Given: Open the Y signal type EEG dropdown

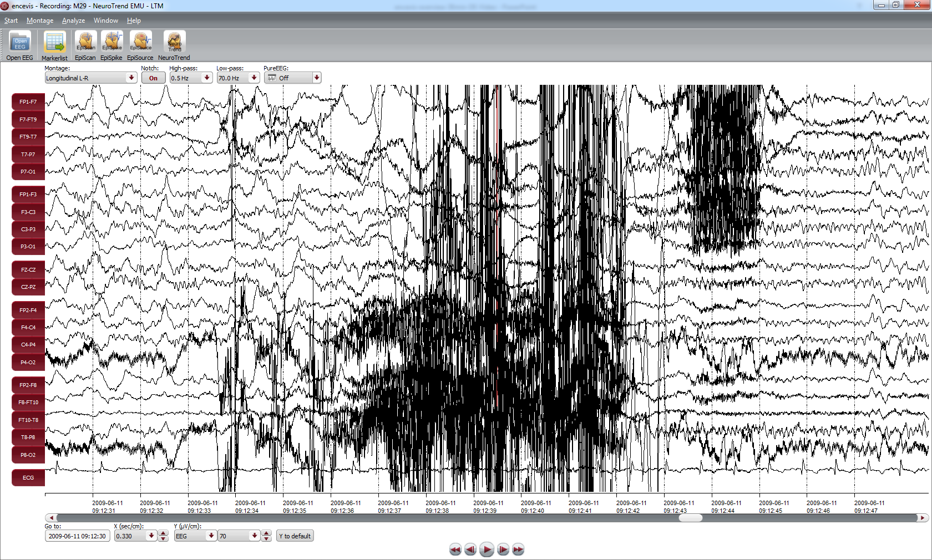Looking at the screenshot, I should [x=195, y=536].
